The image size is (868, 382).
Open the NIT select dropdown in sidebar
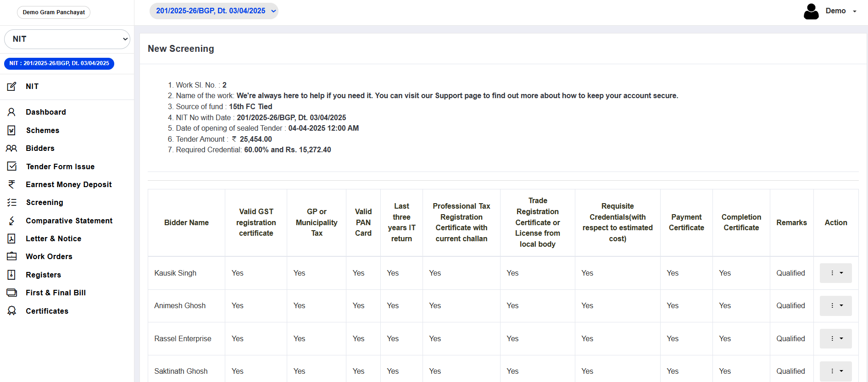coord(67,39)
